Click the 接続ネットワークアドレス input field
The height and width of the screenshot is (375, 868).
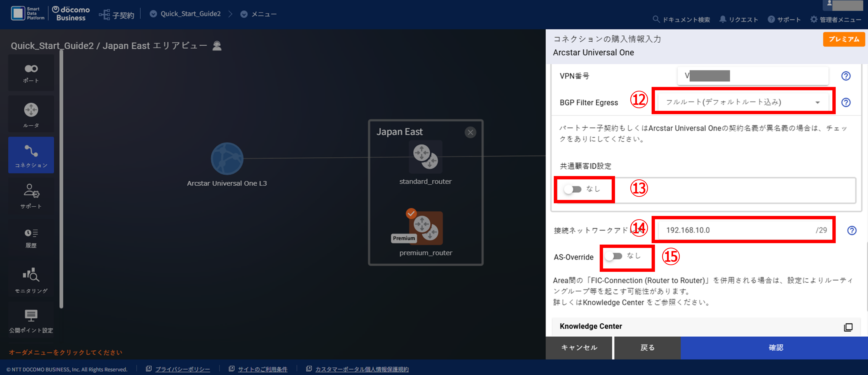tap(743, 230)
